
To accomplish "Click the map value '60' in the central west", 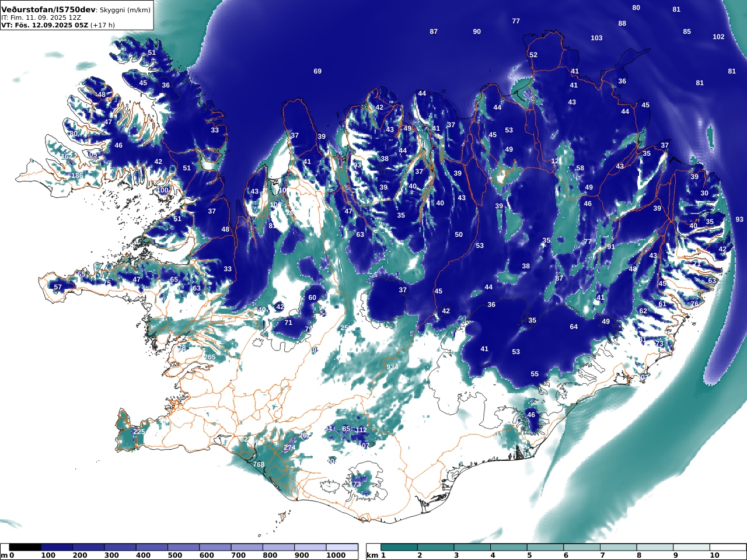I will [x=312, y=297].
